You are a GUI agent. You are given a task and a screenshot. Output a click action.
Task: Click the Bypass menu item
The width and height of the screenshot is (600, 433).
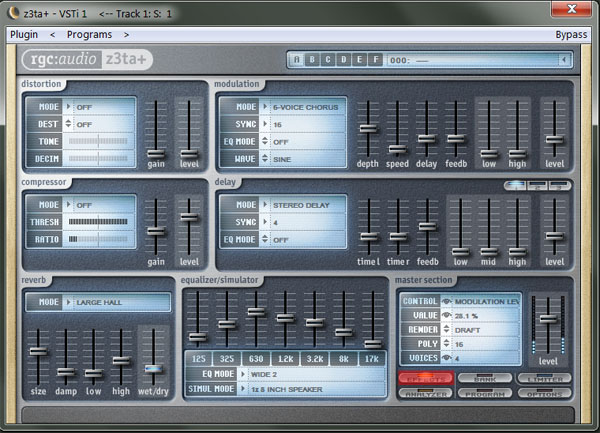[571, 35]
